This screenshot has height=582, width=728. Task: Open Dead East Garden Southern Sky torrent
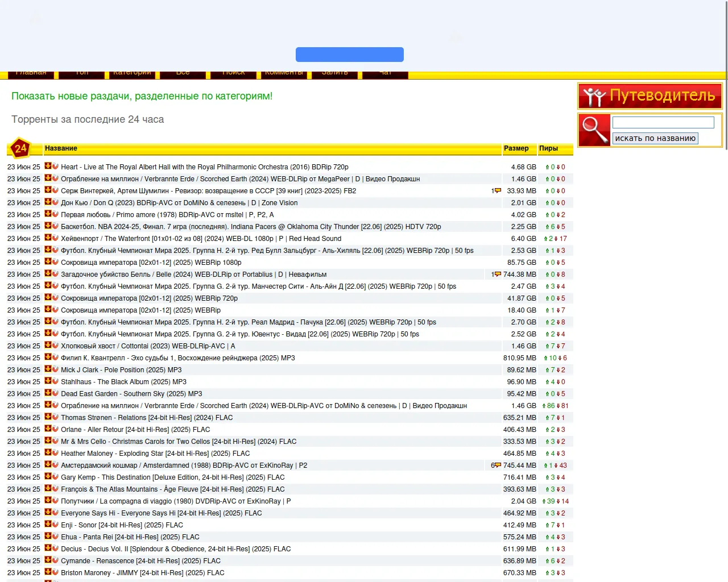coord(131,394)
